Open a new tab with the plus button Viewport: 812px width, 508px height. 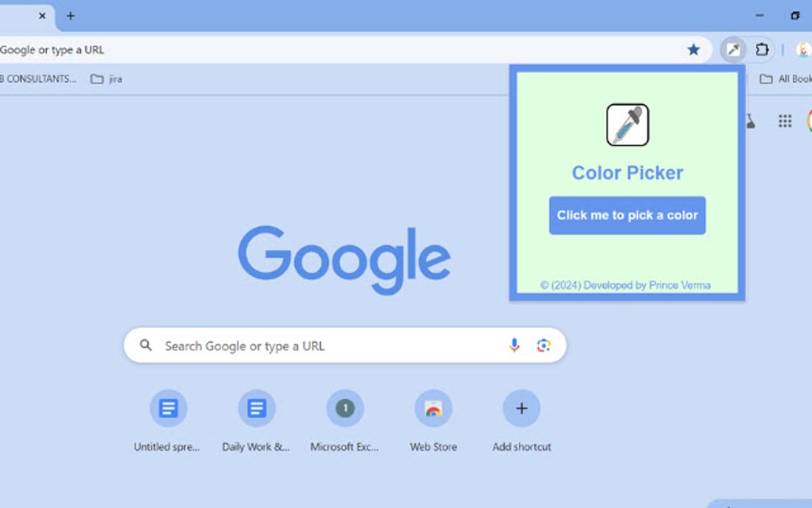(71, 15)
